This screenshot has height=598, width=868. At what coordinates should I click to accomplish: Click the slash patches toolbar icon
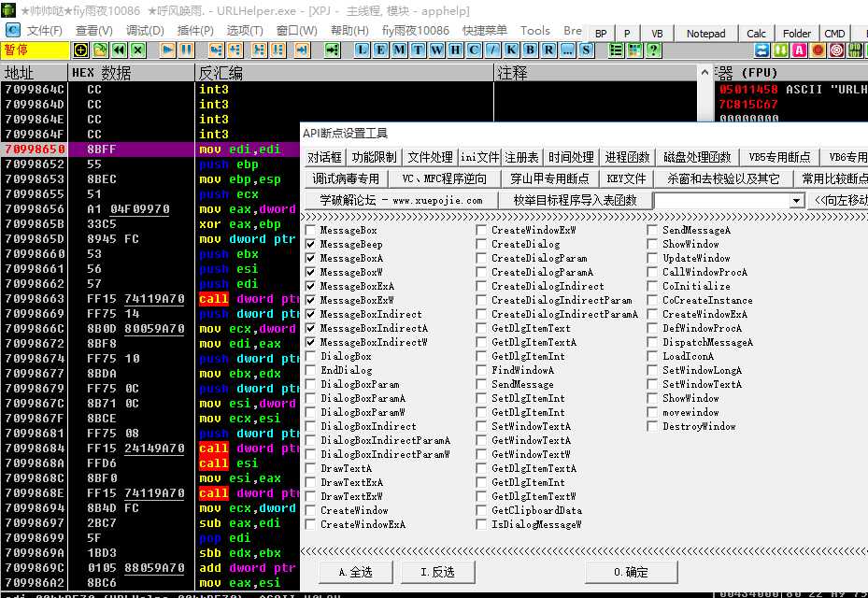tap(492, 50)
